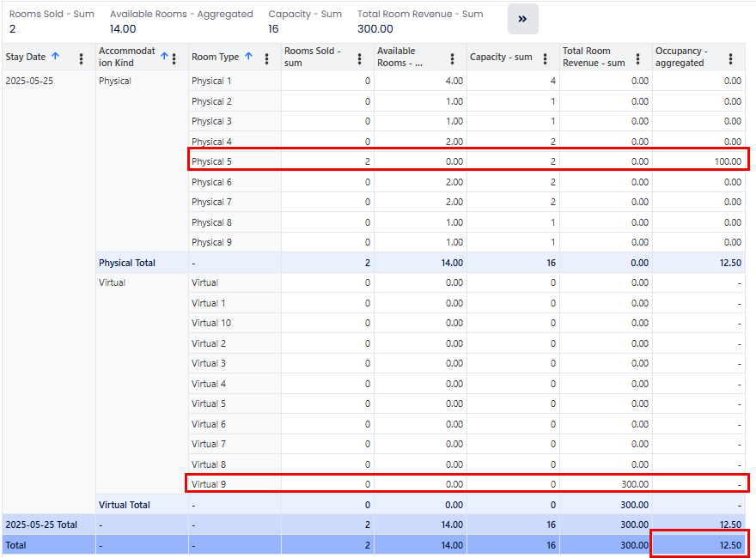Image resolution: width=756 pixels, height=558 pixels.
Task: Open the Room Type column options menu
Action: pyautogui.click(x=267, y=58)
